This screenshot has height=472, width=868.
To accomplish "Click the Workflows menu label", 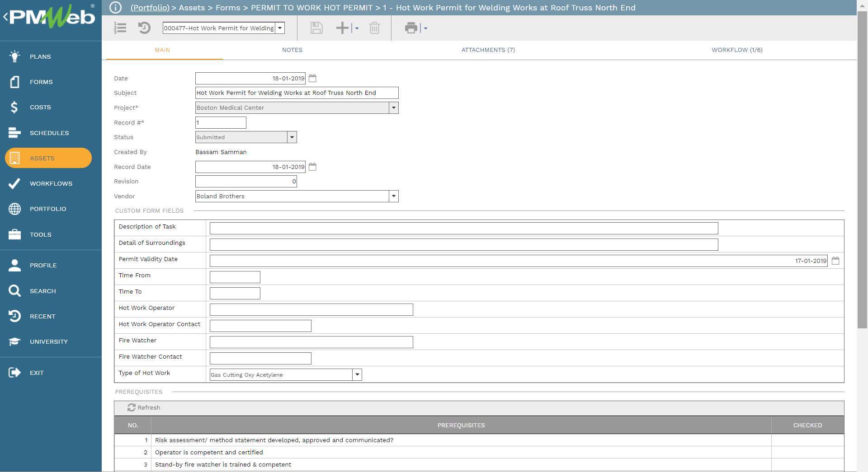I will tap(51, 183).
